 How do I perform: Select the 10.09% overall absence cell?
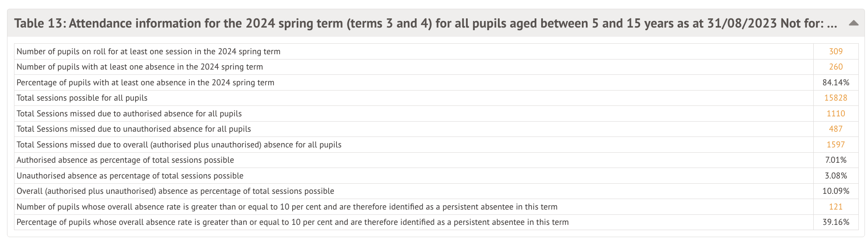(x=836, y=191)
